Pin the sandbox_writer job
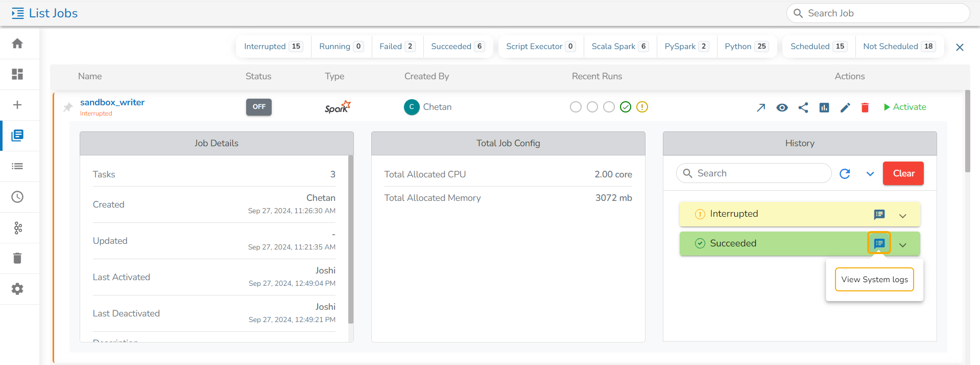The image size is (980, 365). point(68,107)
